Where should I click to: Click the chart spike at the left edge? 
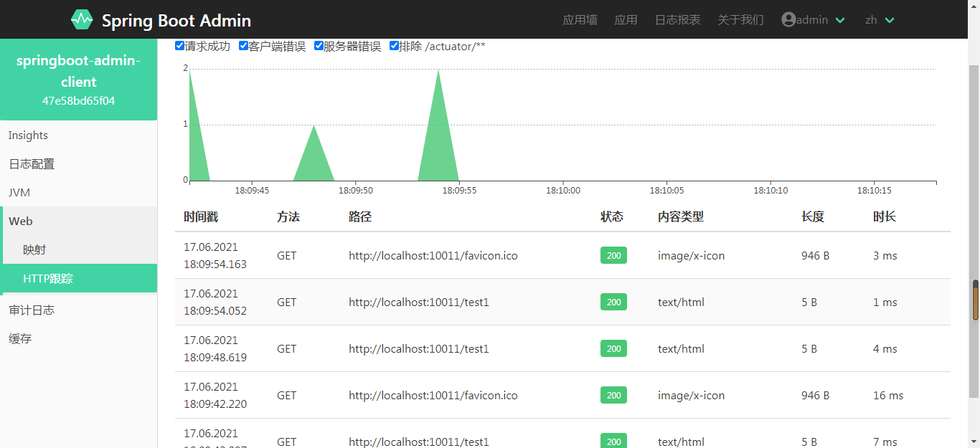tap(196, 143)
